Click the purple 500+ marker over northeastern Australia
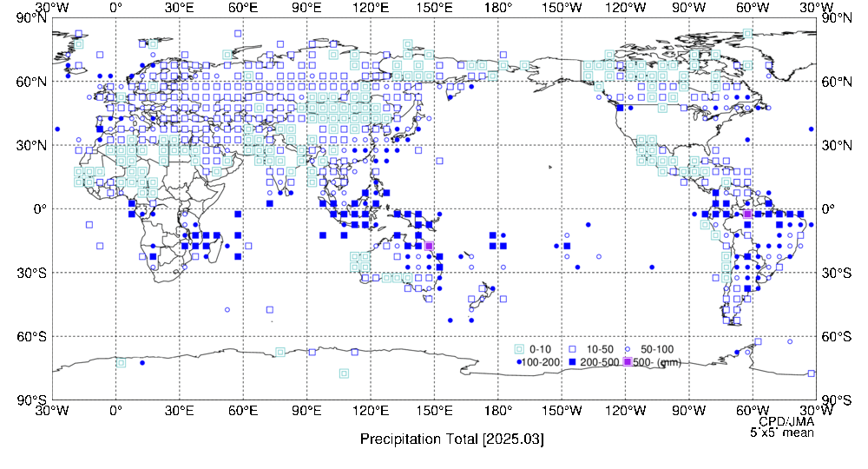Viewport: 868px width, 469px height. 429,246
